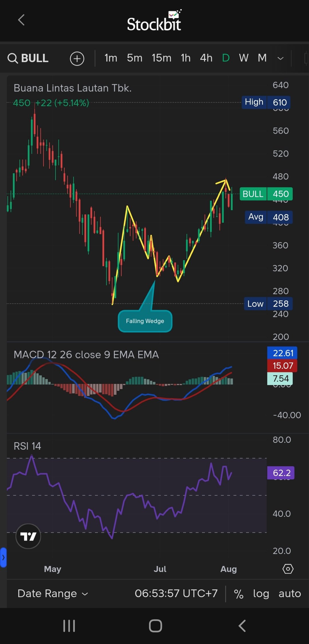Select the 15m timeframe
The width and height of the screenshot is (309, 644).
point(161,58)
